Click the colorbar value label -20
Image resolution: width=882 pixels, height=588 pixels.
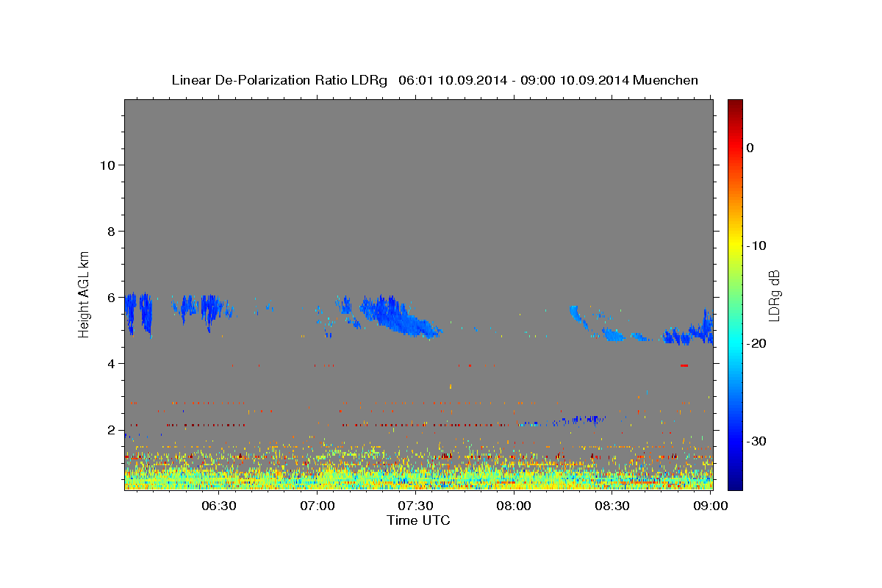click(x=756, y=343)
